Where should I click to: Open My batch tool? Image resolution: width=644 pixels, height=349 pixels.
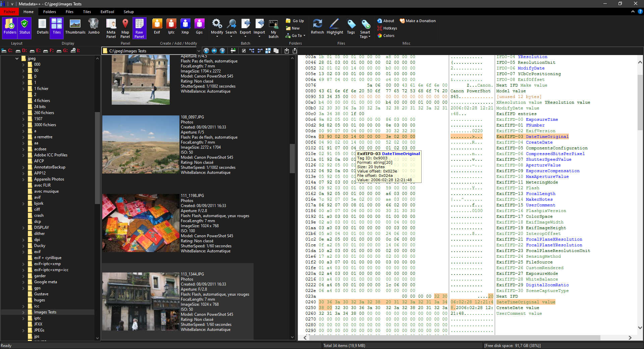(273, 28)
